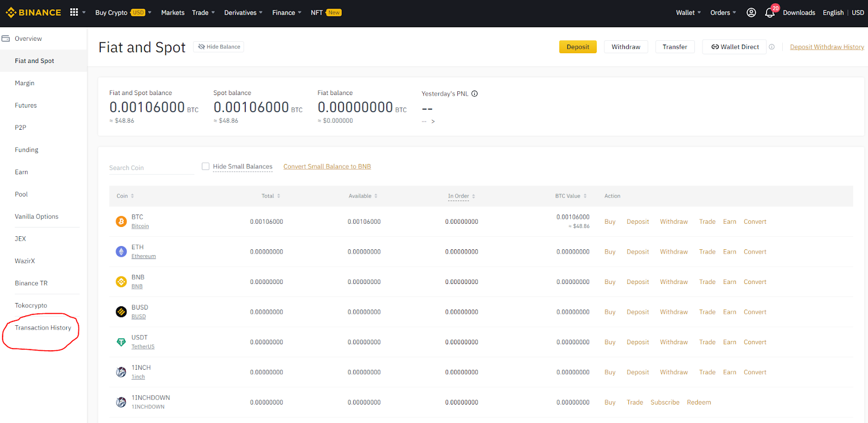This screenshot has width=868, height=423.
Task: Click Withdraw in the ETH row
Action: 674,252
